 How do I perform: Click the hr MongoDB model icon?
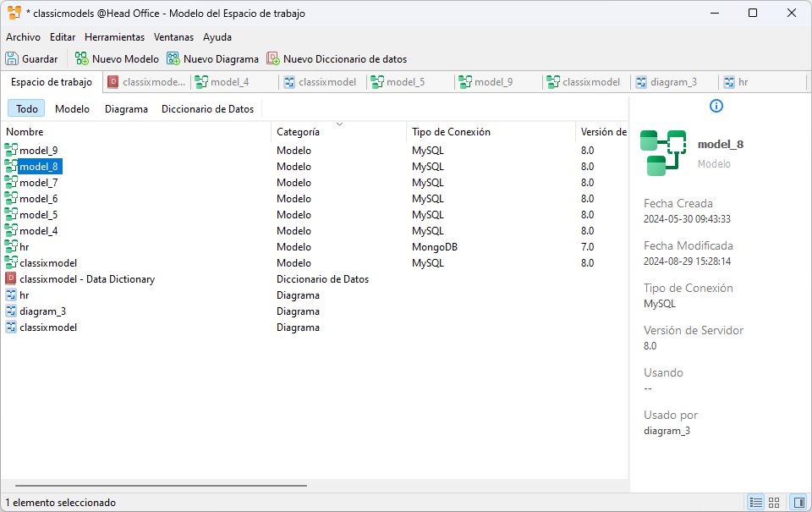11,246
